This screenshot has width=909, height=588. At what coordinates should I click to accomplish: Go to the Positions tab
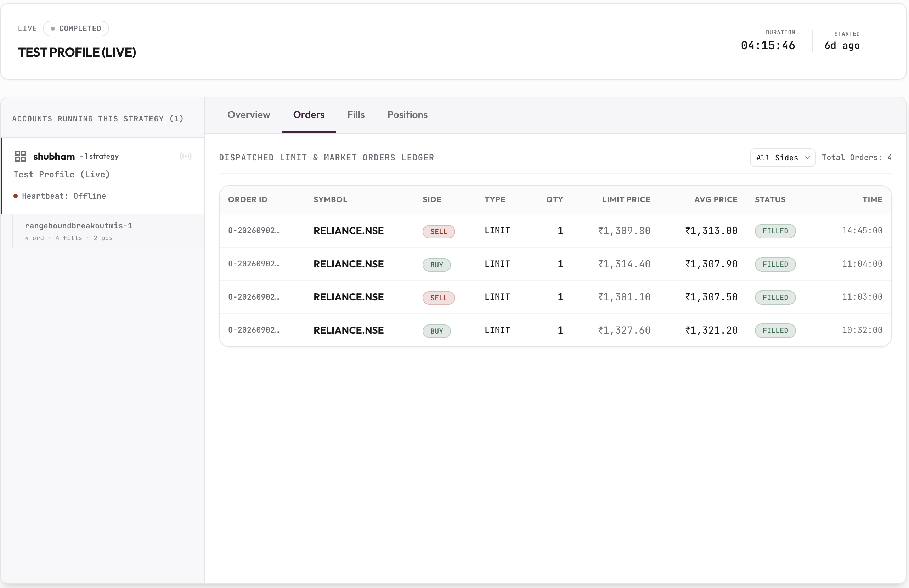(407, 114)
